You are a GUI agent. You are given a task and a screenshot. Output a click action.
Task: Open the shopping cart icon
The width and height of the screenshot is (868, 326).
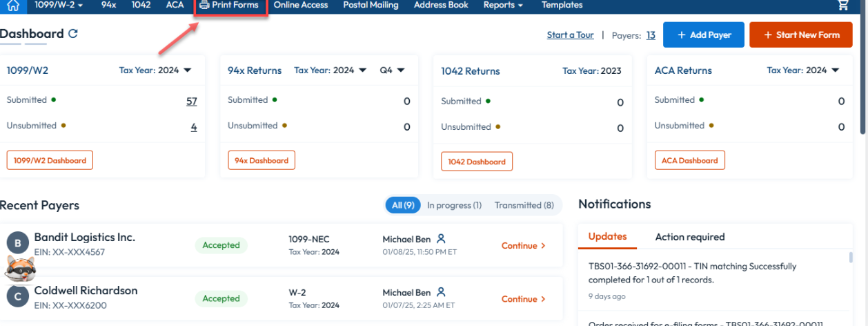coord(842,6)
